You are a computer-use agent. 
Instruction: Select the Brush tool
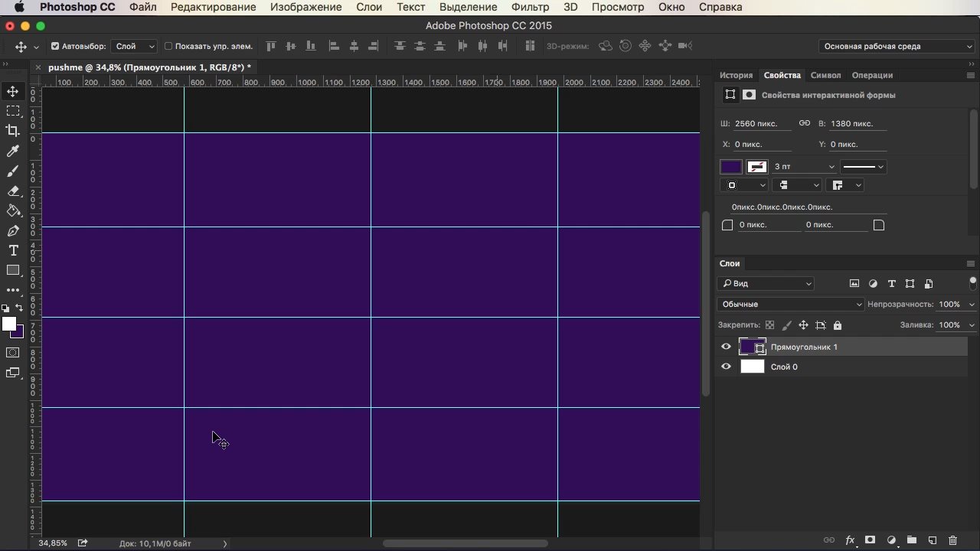point(13,171)
